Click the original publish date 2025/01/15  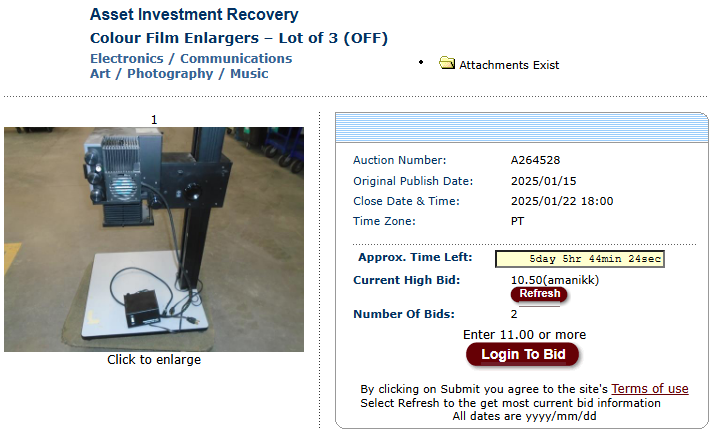click(544, 181)
